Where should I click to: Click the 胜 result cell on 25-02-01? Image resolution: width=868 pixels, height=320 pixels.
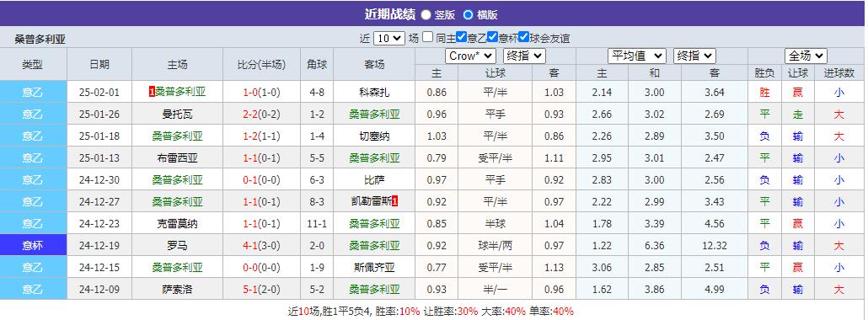coord(764,93)
